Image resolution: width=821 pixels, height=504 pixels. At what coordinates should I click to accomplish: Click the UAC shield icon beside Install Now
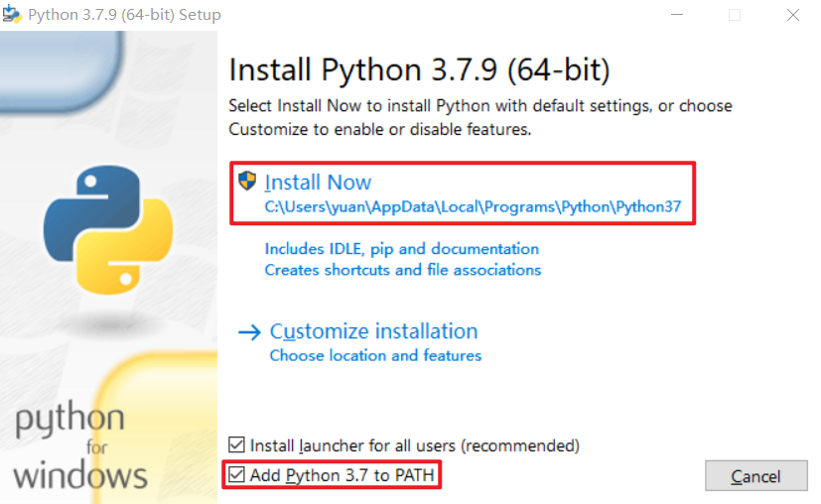tap(247, 181)
